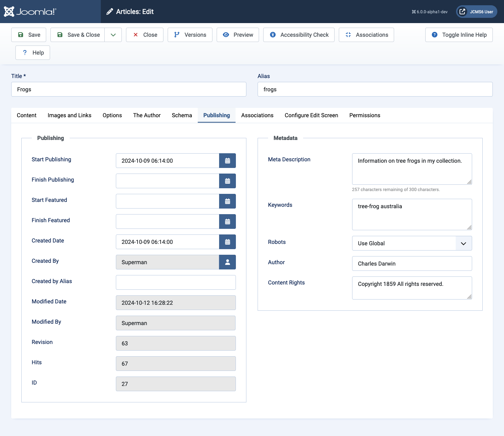Click the Created By select user icon

coord(227,262)
